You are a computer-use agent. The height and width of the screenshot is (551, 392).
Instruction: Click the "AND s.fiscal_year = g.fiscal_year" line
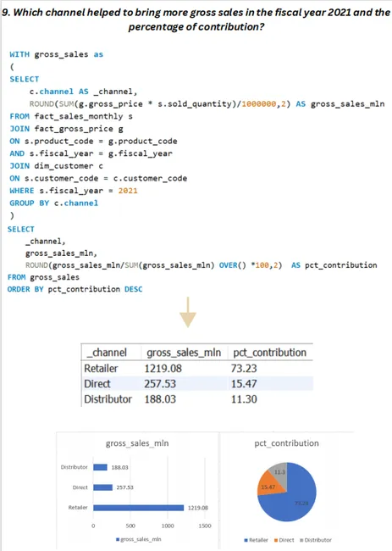point(91,153)
